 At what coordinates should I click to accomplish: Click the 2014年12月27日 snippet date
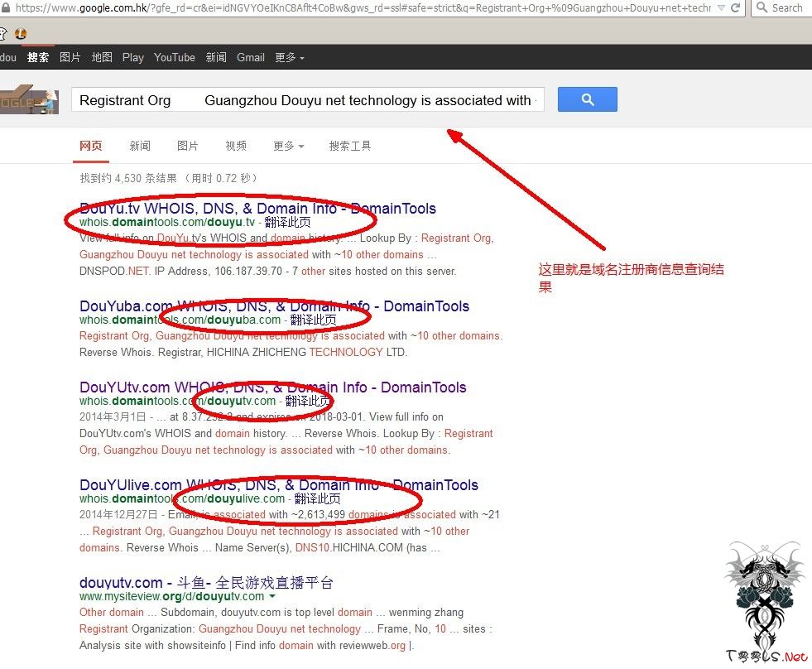pyautogui.click(x=118, y=514)
